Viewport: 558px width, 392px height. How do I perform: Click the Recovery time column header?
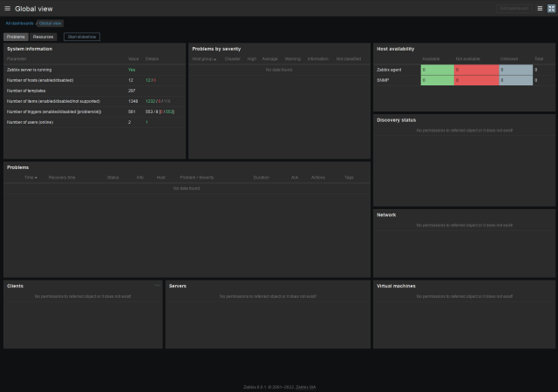click(62, 178)
